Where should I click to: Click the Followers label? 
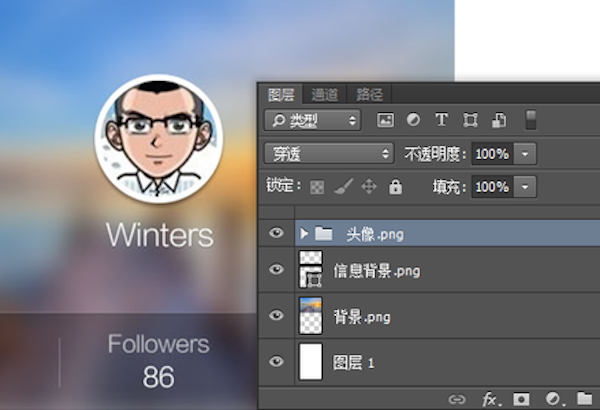click(158, 343)
